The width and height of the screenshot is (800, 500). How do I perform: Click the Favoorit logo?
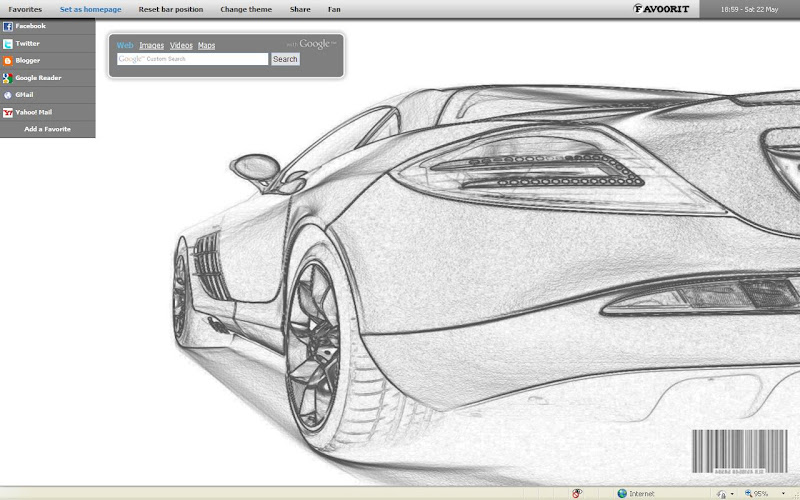click(x=661, y=9)
